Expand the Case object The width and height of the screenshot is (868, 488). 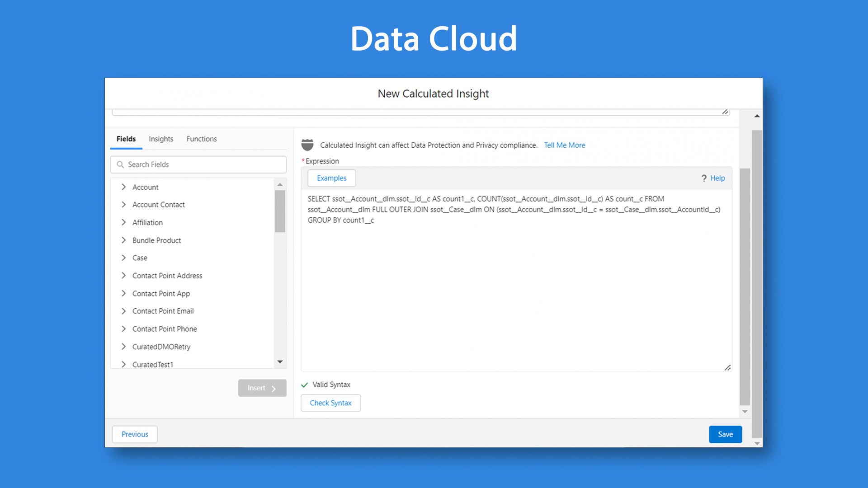(x=123, y=258)
